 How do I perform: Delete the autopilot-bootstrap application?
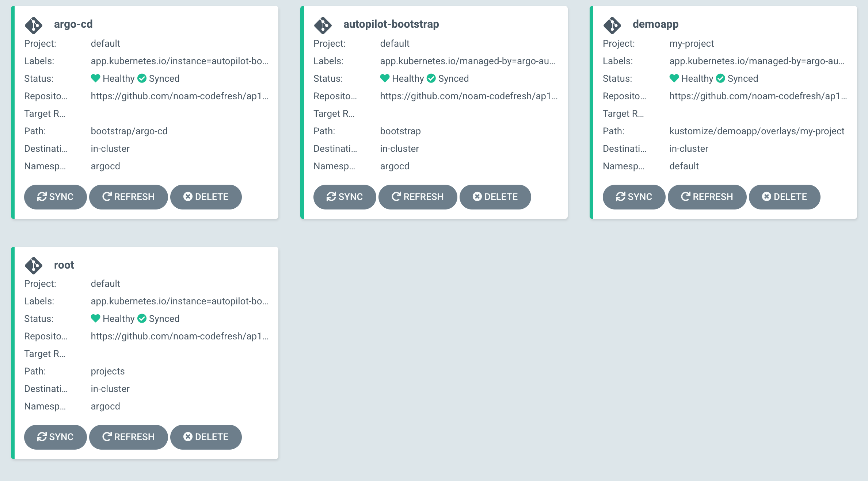tap(495, 197)
